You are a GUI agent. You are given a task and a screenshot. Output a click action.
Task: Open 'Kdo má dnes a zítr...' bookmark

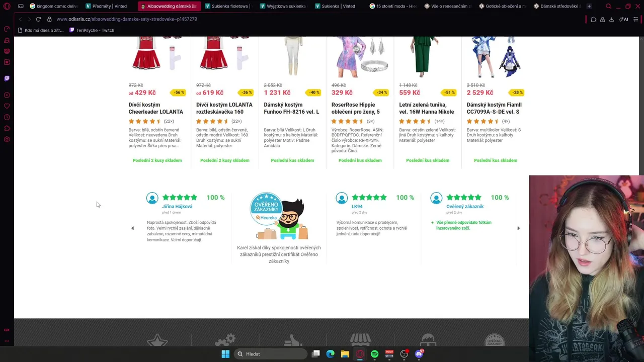[x=41, y=30]
